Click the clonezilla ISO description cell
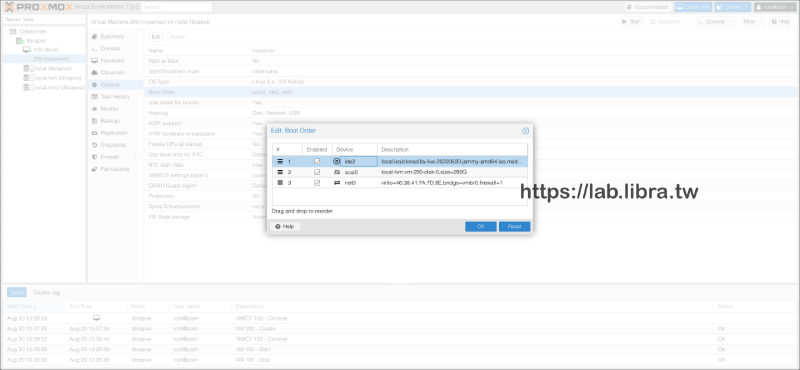800x370 pixels. tap(452, 161)
